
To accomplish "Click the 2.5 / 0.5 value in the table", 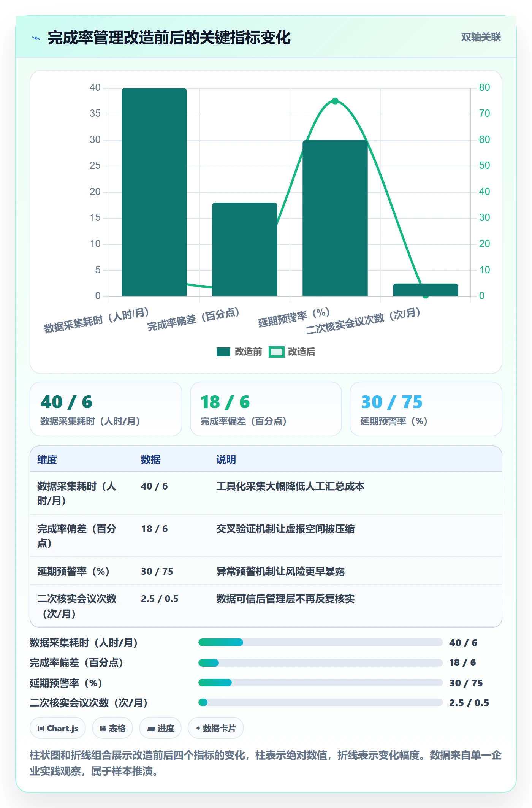I will point(160,599).
